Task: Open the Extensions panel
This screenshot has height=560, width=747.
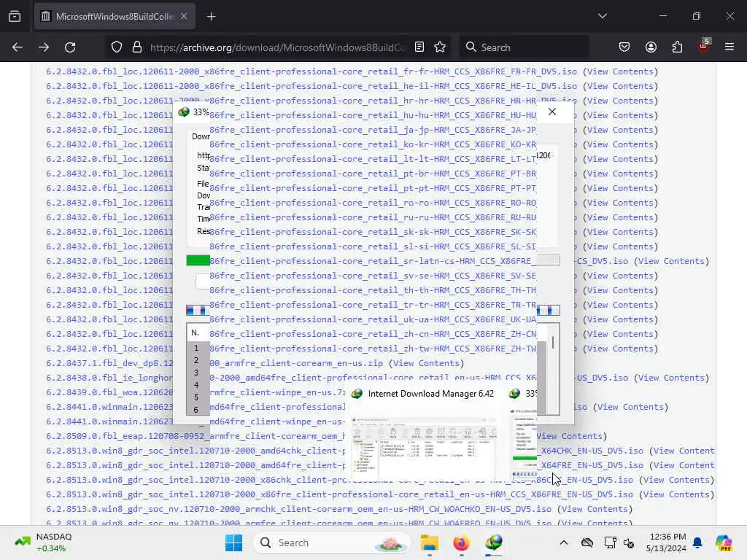Action: pyautogui.click(x=677, y=47)
